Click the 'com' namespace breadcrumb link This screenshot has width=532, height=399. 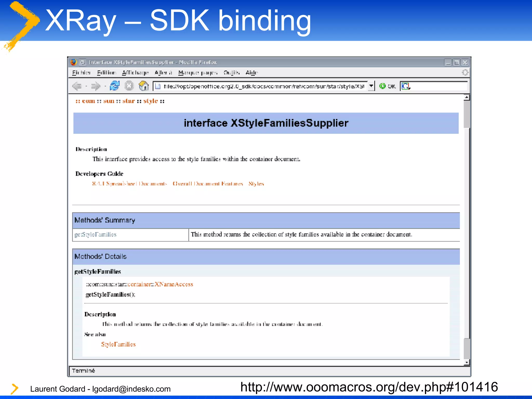[x=88, y=101]
